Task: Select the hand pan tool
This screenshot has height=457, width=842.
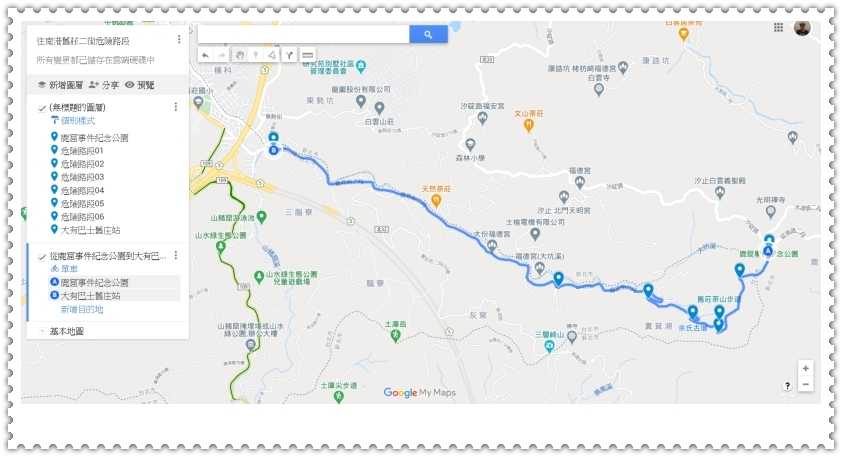Action: coord(239,55)
